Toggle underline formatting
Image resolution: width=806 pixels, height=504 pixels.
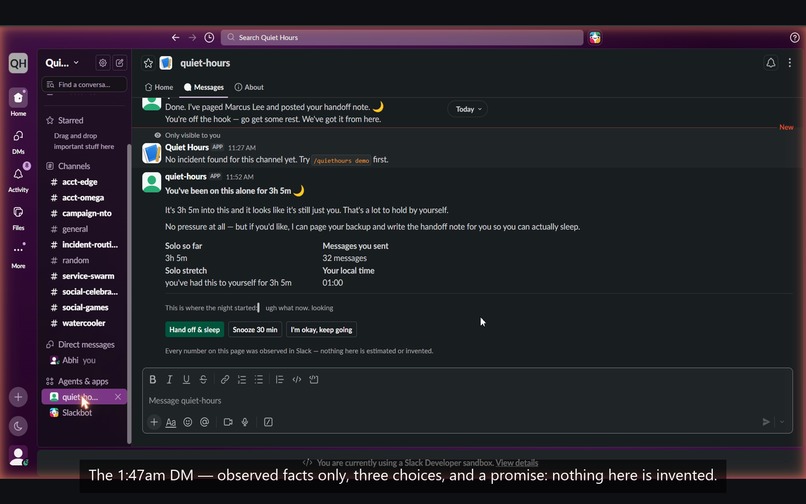pos(186,380)
